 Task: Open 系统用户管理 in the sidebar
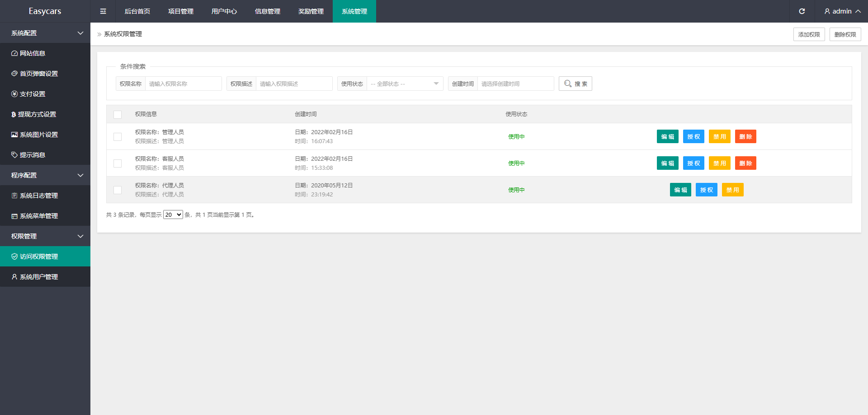click(x=38, y=277)
